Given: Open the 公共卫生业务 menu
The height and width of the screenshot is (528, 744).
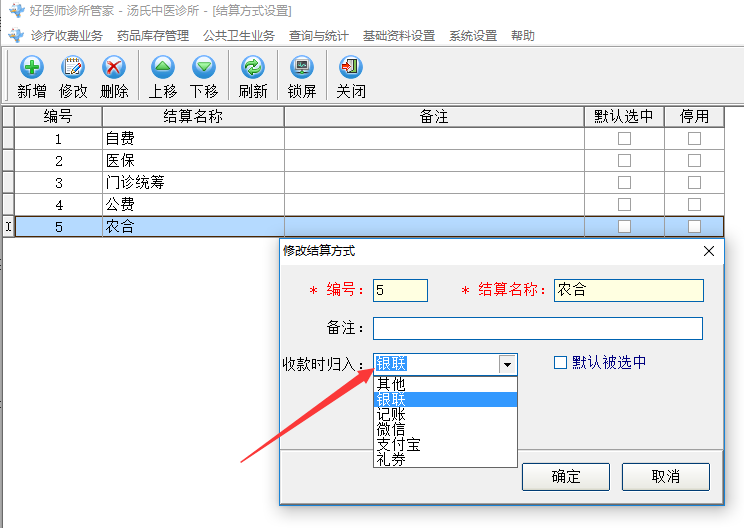Looking at the screenshot, I should click(239, 36).
